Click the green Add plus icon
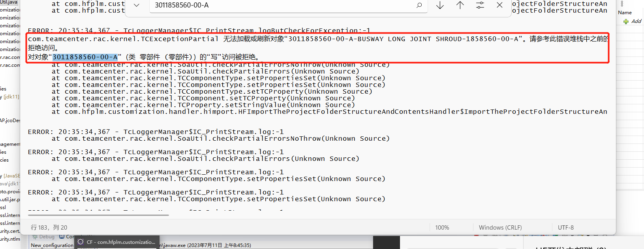The image size is (644, 249). coord(626,21)
